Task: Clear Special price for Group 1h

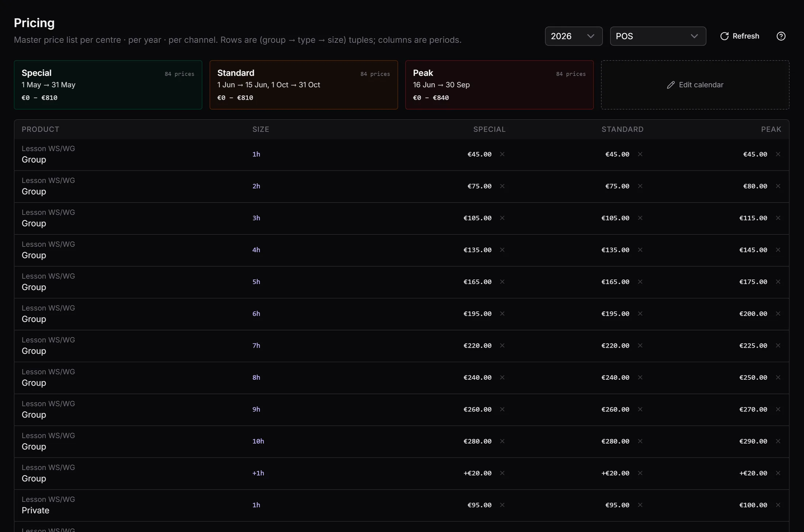Action: 502,154
